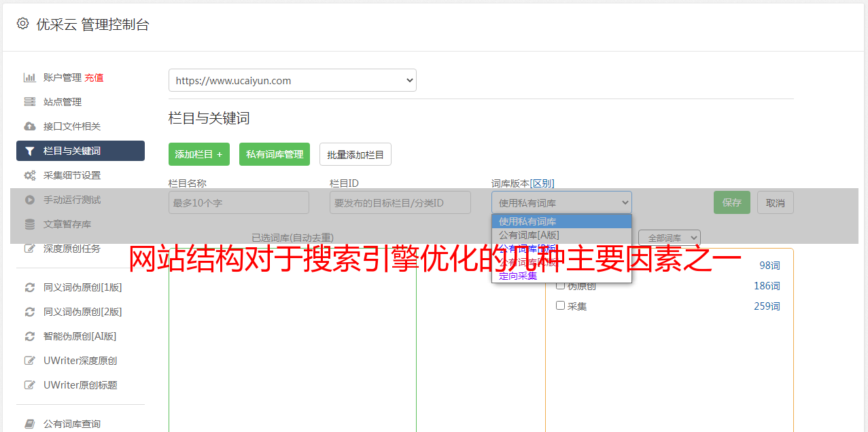Click the edit icon for UWriter原创标题

30,385
